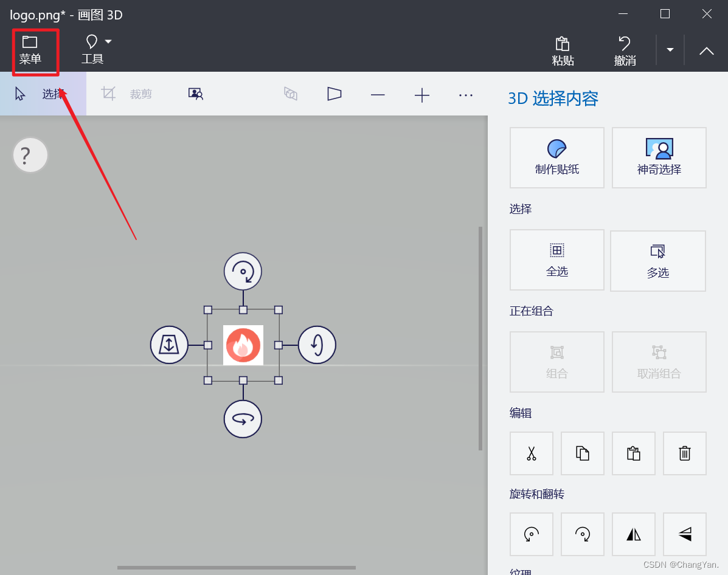The width and height of the screenshot is (728, 575).
Task: Click the bottom X-axis rotation handle
Action: click(243, 419)
